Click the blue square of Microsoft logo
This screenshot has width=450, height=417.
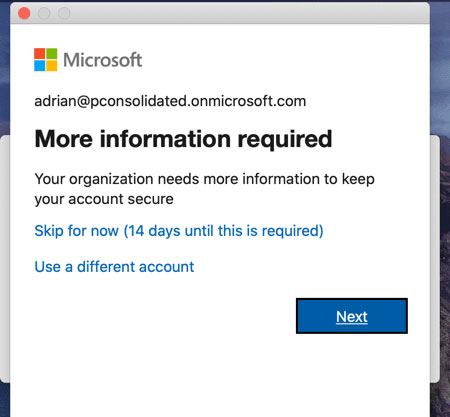[39, 66]
